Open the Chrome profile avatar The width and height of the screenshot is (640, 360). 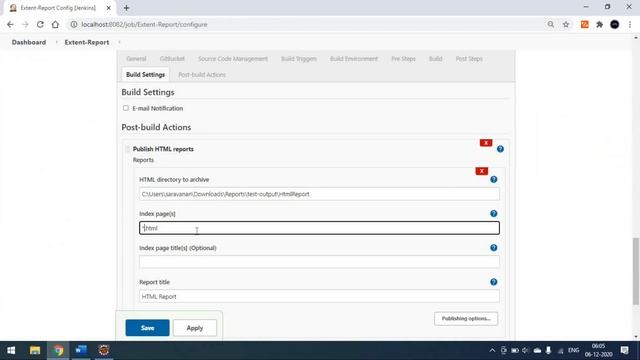614,24
